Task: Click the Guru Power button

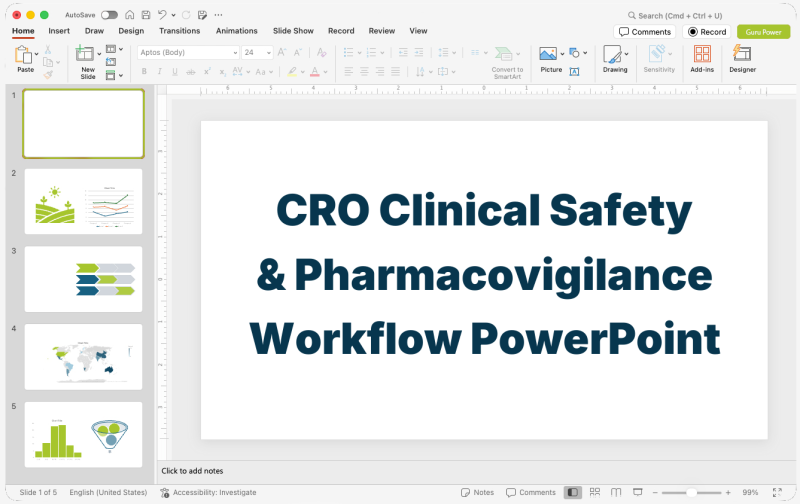Action: [763, 32]
